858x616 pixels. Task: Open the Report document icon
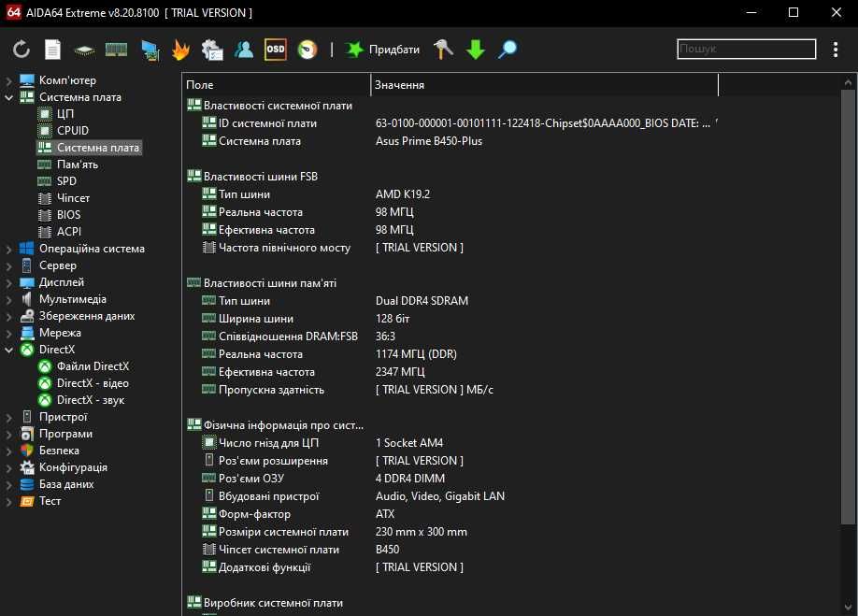(52, 50)
